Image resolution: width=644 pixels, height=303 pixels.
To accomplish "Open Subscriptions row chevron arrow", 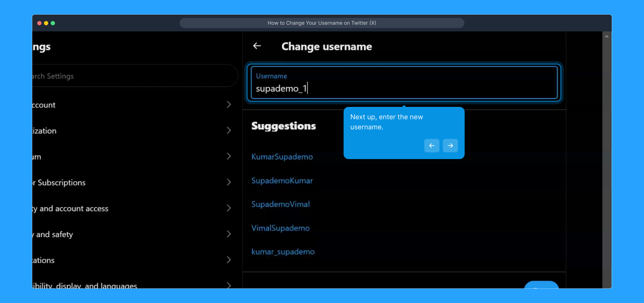I will (229, 182).
